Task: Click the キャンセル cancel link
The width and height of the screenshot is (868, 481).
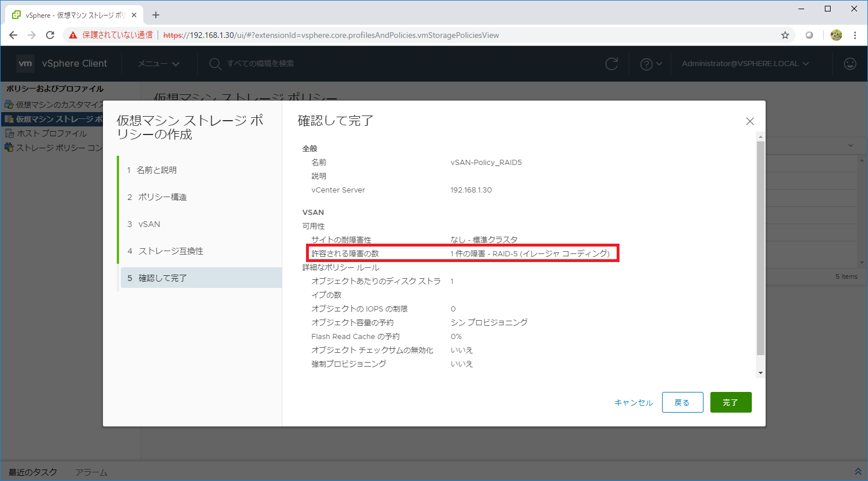Action: 633,403
